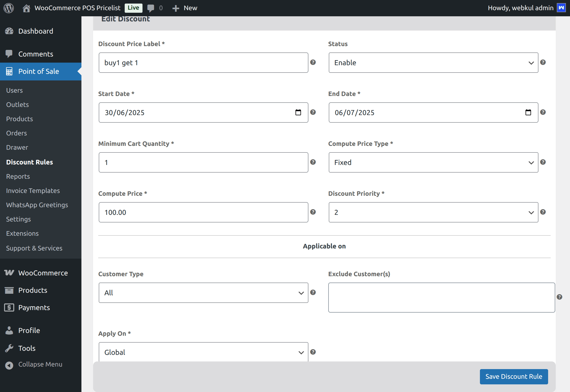Open the calendar picker for Start Date
This screenshot has width=570, height=392.
click(298, 112)
